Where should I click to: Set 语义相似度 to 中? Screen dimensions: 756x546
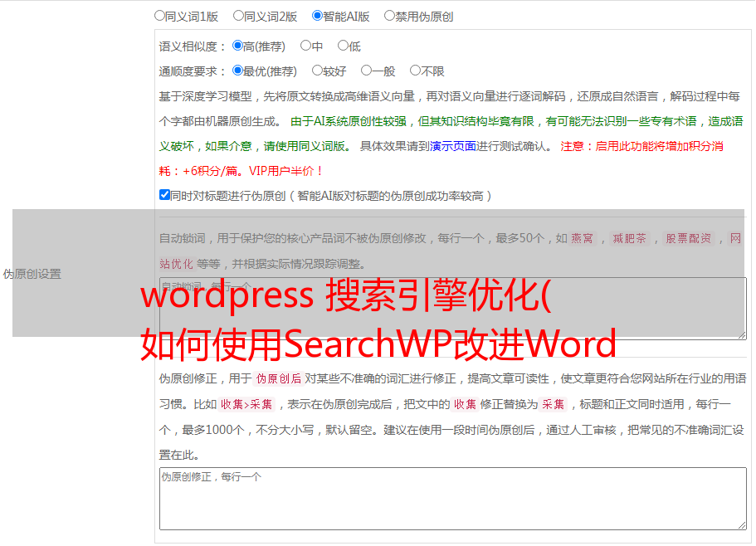coord(305,46)
